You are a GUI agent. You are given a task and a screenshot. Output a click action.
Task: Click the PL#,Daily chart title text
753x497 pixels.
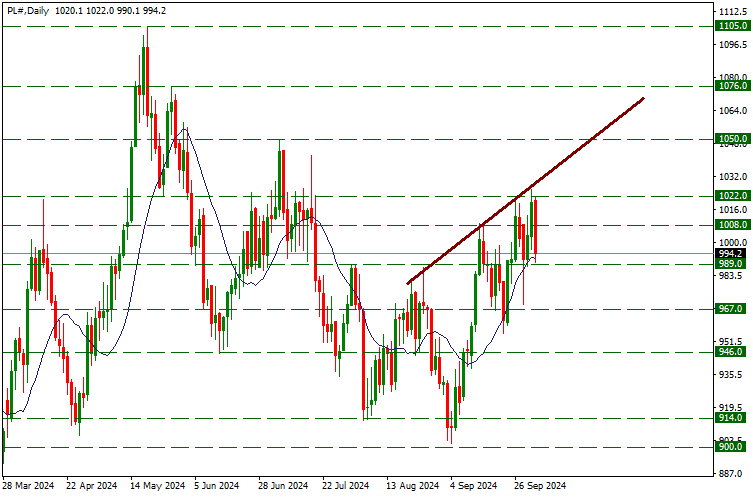[x=28, y=11]
